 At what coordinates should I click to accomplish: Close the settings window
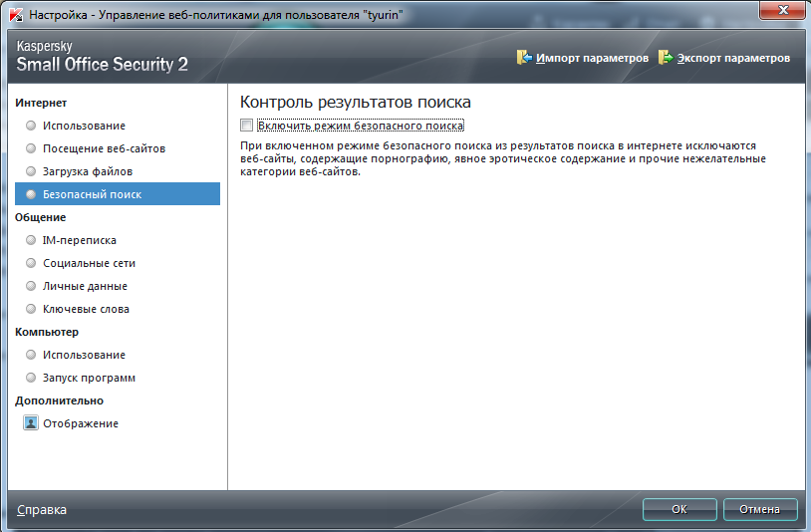pyautogui.click(x=782, y=10)
